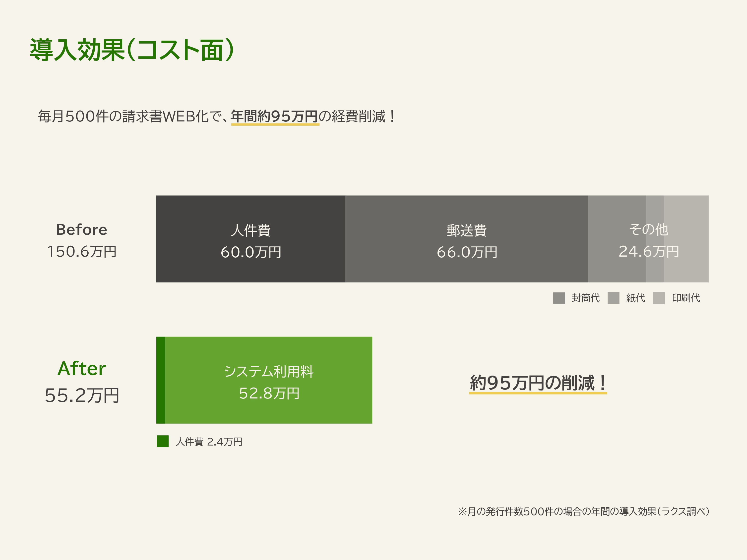Click the 55.2万円 total value
The image size is (747, 560).
(82, 395)
